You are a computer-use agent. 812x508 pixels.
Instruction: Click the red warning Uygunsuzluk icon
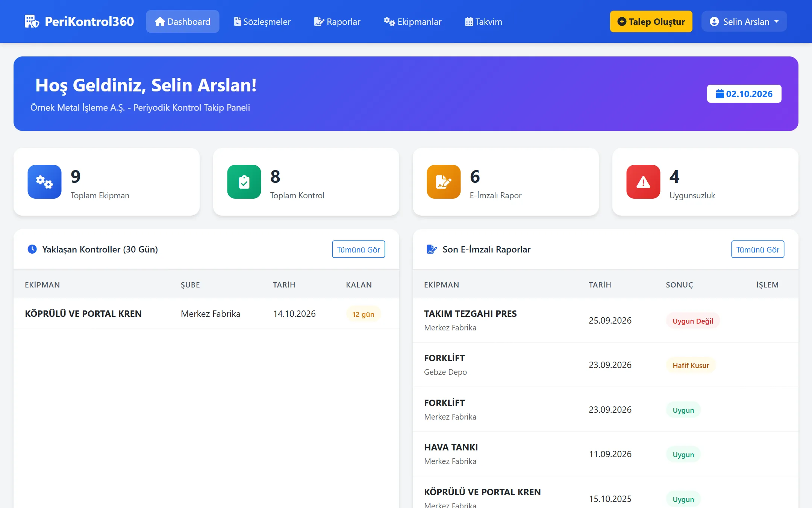(643, 182)
